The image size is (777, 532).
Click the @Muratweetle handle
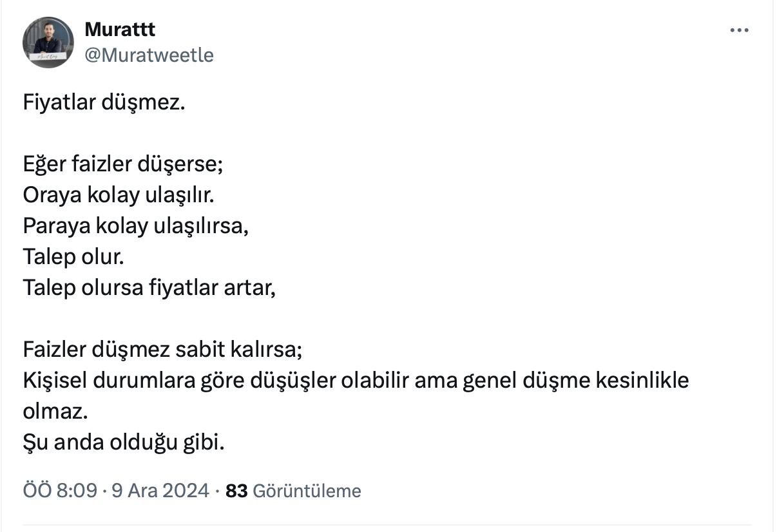149,55
